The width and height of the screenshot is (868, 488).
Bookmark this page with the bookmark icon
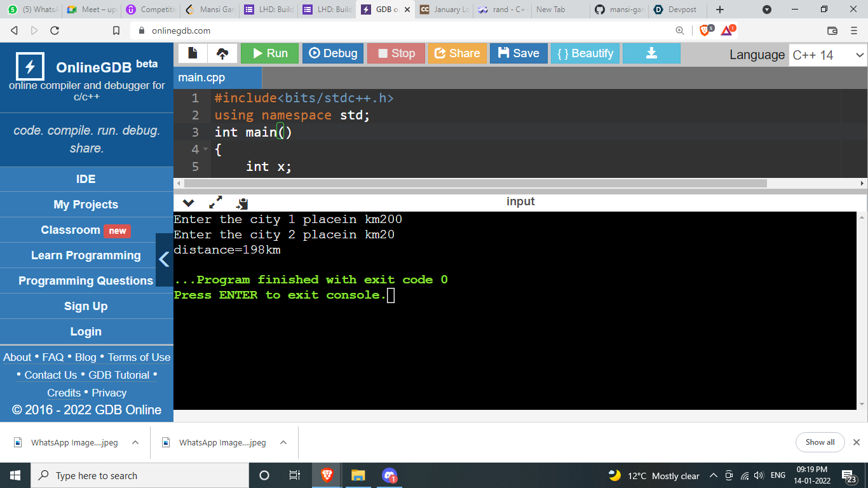pos(116,30)
